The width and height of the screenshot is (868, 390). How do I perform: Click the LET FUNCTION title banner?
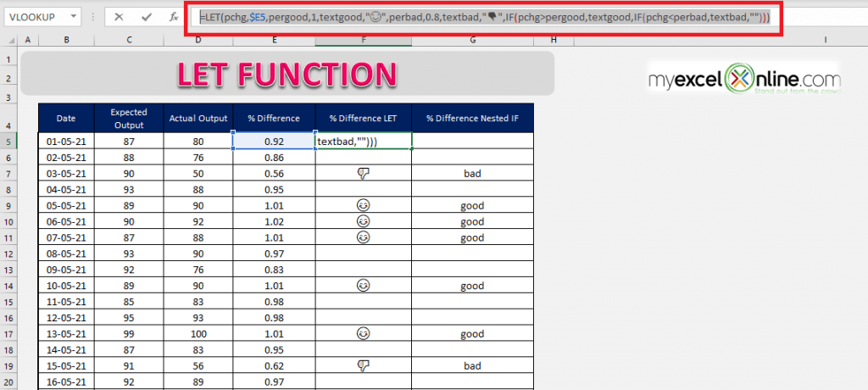coord(287,74)
